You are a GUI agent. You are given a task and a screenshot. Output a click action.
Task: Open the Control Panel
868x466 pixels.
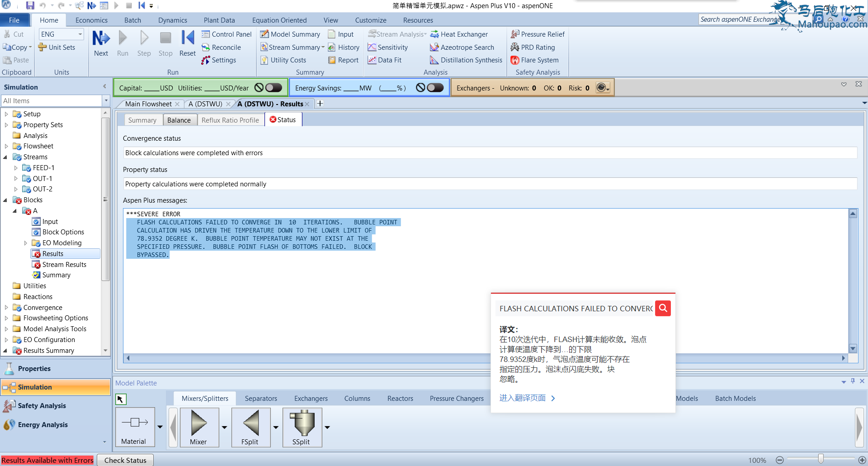point(226,34)
